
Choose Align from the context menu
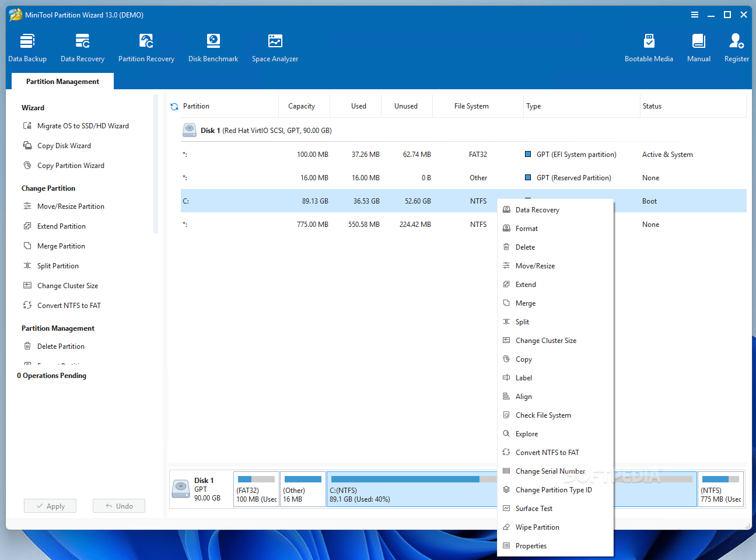coord(555,397)
